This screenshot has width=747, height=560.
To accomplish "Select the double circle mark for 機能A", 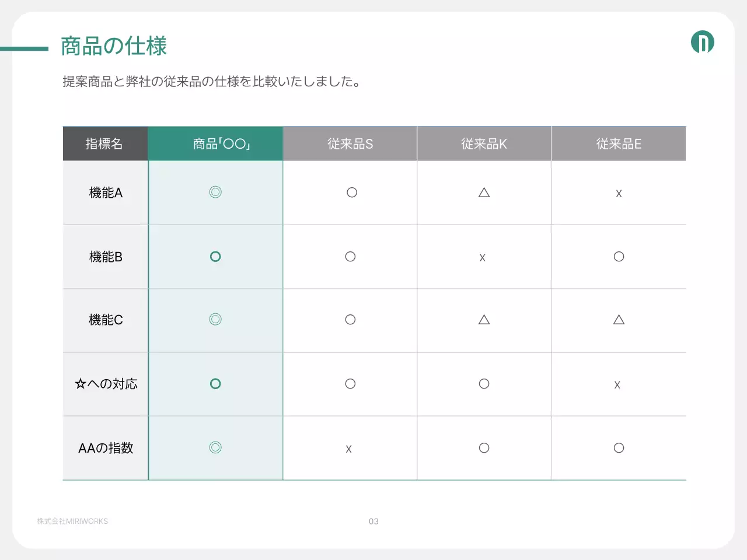I will point(215,192).
